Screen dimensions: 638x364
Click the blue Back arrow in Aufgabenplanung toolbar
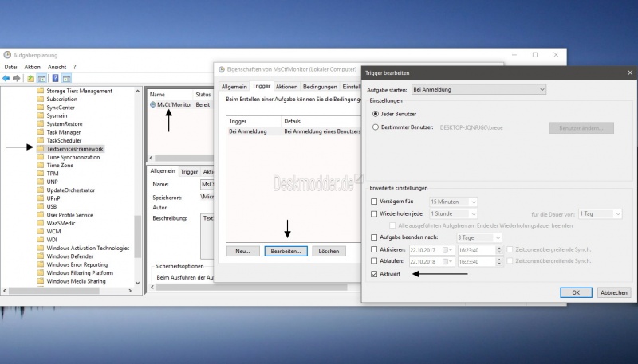6,78
